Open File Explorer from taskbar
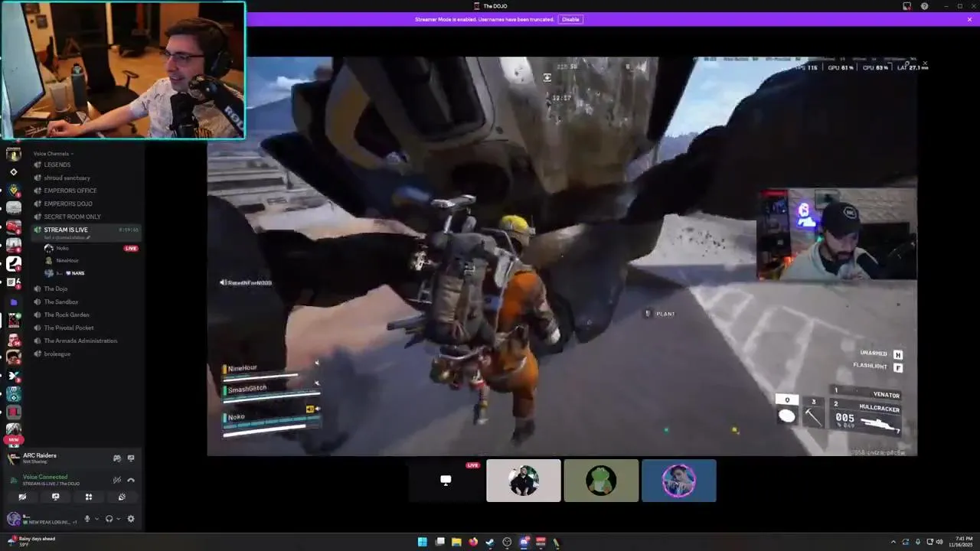This screenshot has height=551, width=980. pyautogui.click(x=456, y=542)
